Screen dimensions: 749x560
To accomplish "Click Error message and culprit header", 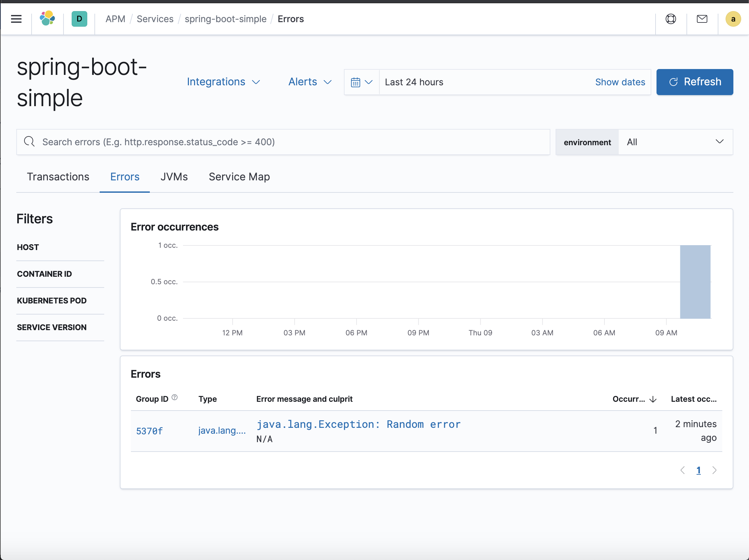I will click(304, 399).
